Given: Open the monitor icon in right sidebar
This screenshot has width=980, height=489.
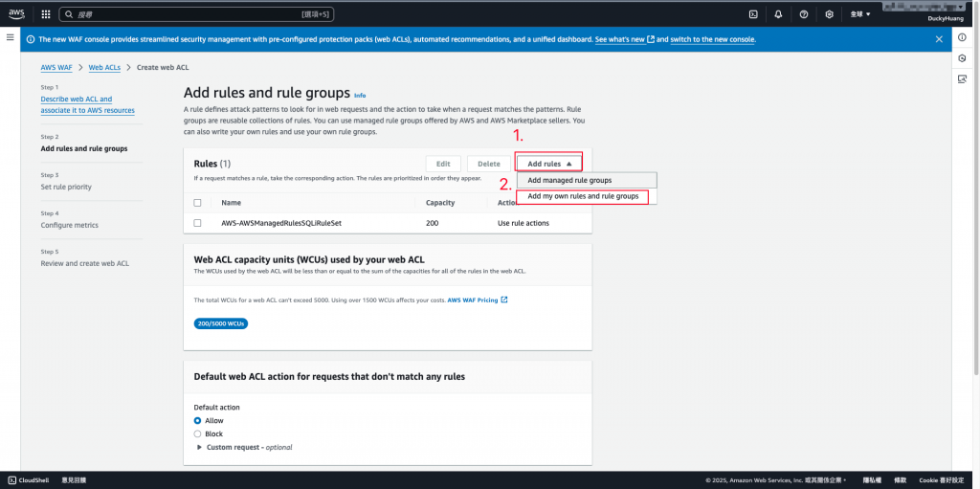Looking at the screenshot, I should (963, 78).
